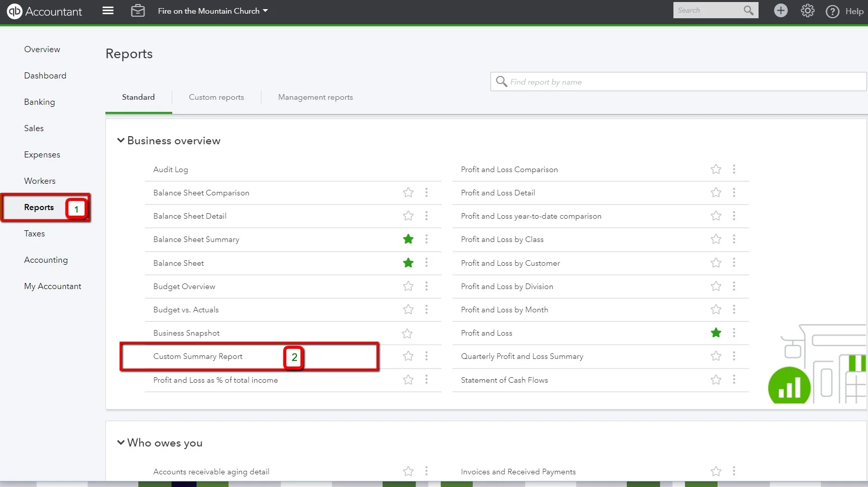Open Accounting in sidebar
868x487 pixels.
(46, 260)
